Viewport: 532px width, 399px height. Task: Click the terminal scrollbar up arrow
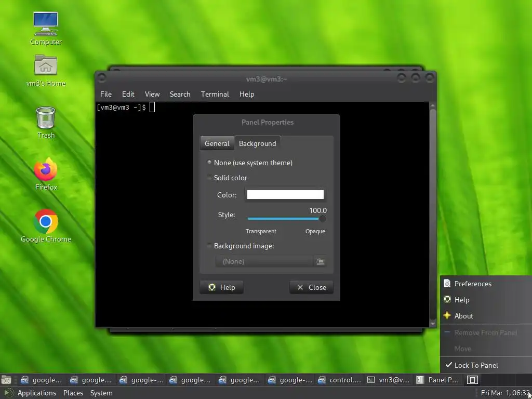433,105
